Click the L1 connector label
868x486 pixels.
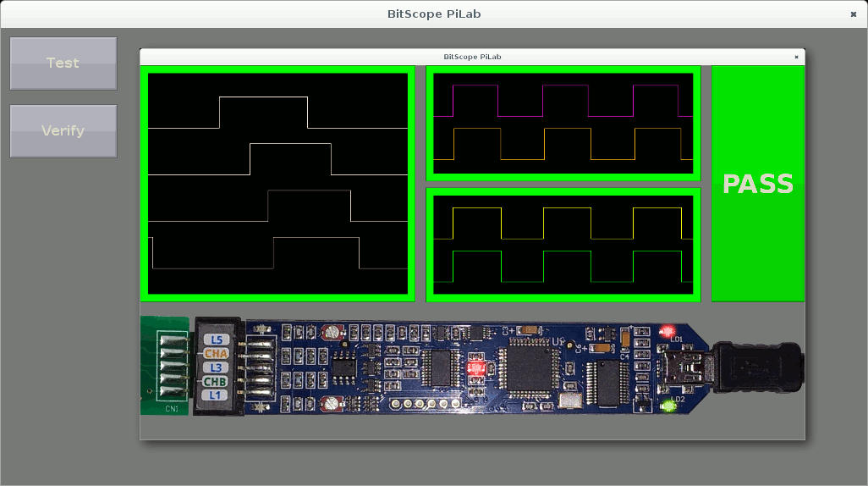[215, 395]
